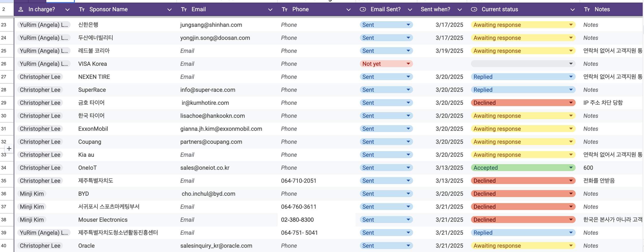Open the Declined status dropdown for BYD
The height and width of the screenshot is (252, 644).
[x=523, y=194]
